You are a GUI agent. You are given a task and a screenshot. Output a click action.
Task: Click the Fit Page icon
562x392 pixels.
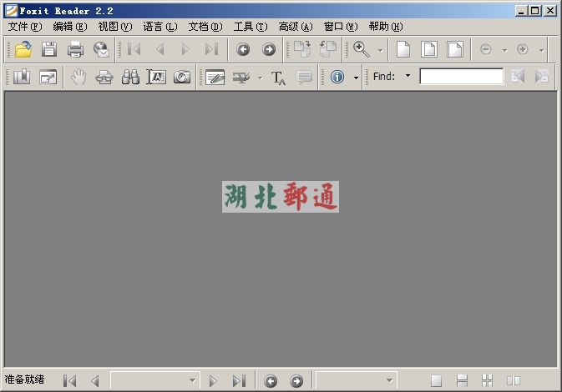pyautogui.click(x=429, y=49)
